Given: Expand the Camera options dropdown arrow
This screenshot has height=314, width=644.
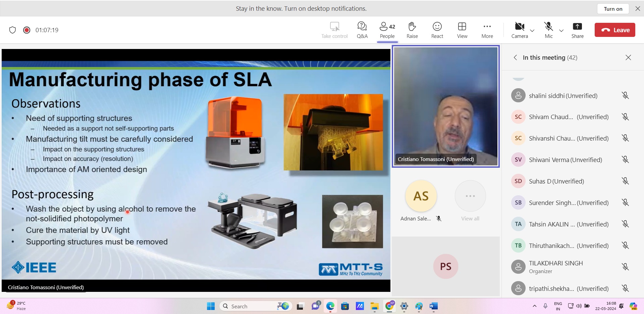Looking at the screenshot, I should click(x=532, y=31).
